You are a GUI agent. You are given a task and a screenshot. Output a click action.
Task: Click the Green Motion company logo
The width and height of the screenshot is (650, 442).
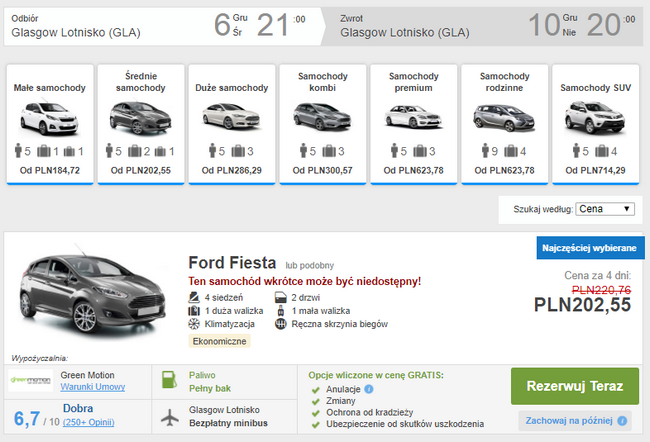coord(31,380)
